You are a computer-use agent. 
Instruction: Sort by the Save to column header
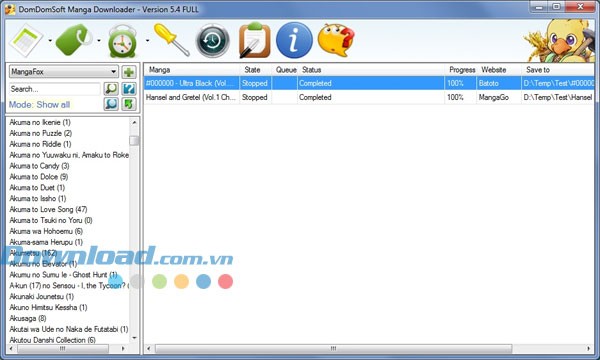(x=558, y=70)
